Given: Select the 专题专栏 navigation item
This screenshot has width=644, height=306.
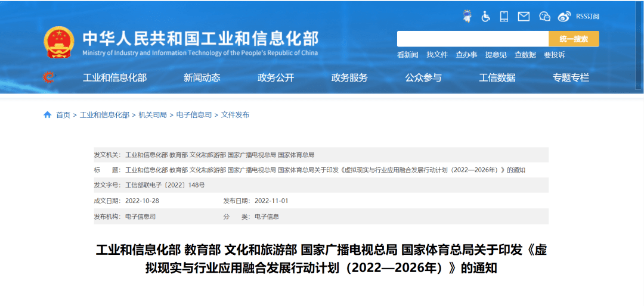Looking at the screenshot, I should click(x=571, y=77).
